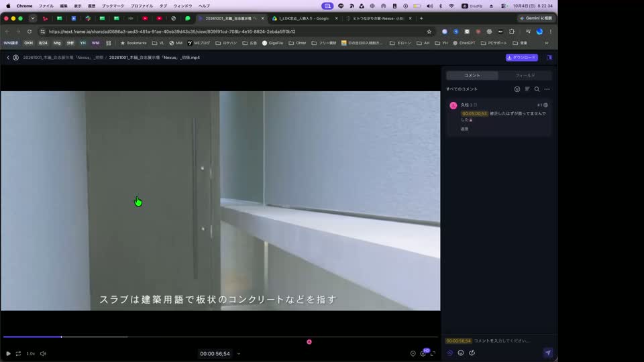This screenshot has height=362, width=644.
Task: Seek on the video progress bar
Action: point(220,337)
